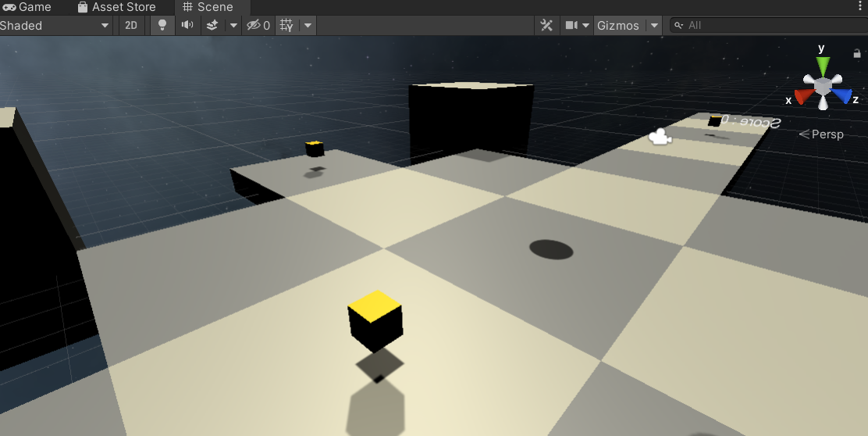Toggle scene lighting lightbulb icon
The height and width of the screenshot is (436, 868).
click(162, 25)
